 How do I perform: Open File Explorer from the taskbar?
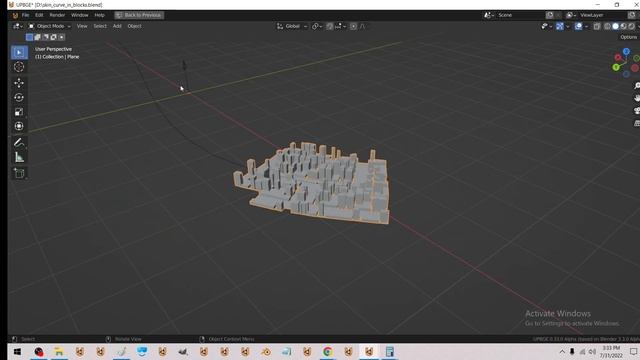[59, 351]
